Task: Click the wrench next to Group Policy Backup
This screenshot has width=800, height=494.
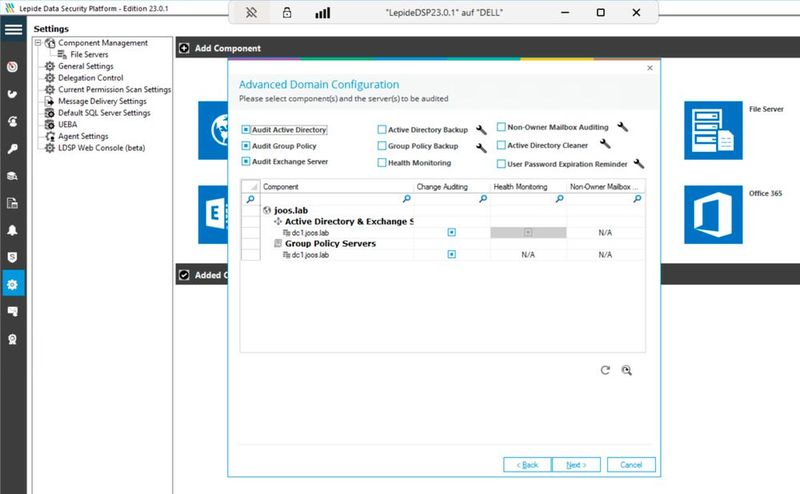Action: coord(481,148)
